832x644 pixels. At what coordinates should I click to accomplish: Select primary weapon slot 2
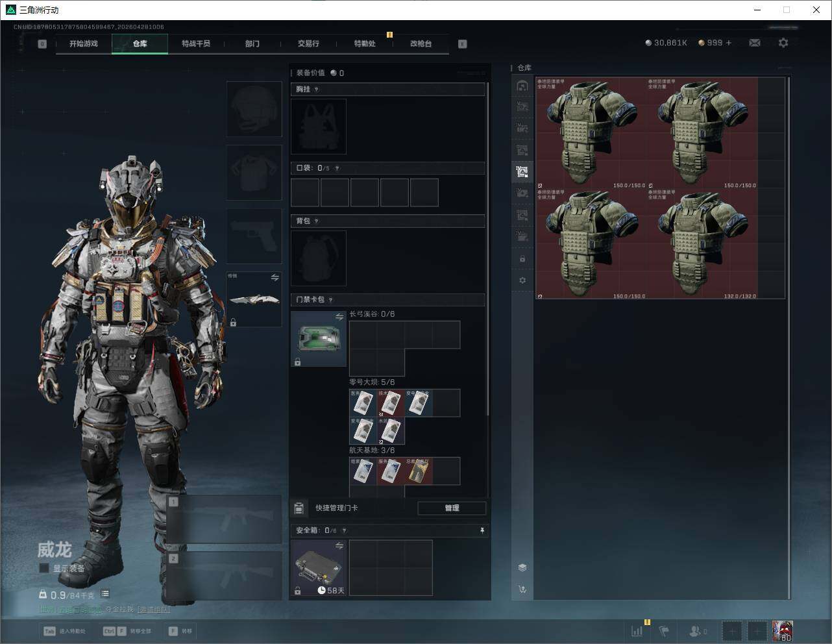(x=225, y=576)
